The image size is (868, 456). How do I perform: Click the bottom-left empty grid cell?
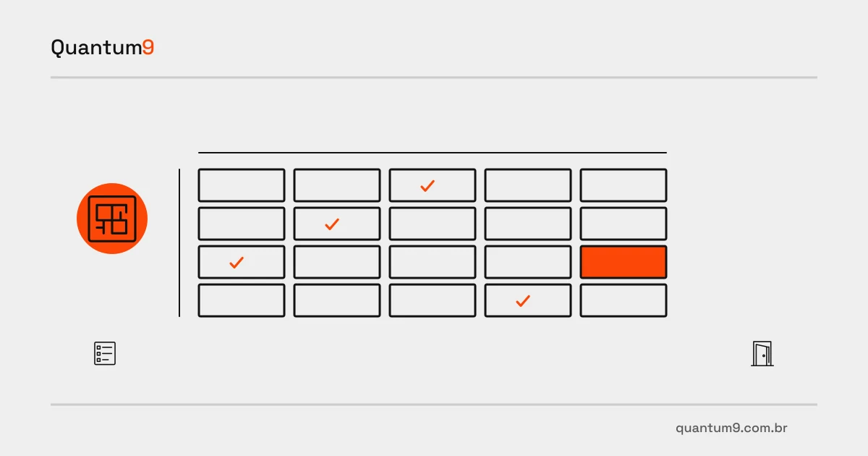tap(242, 300)
